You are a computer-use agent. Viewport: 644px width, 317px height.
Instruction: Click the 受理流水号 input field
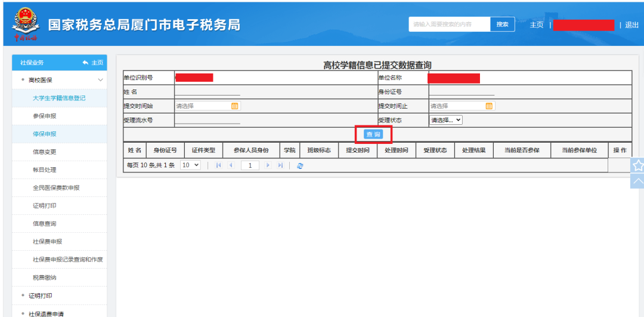[208, 120]
